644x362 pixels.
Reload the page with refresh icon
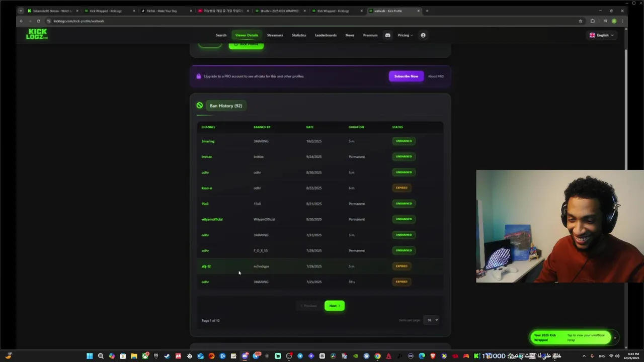38,21
